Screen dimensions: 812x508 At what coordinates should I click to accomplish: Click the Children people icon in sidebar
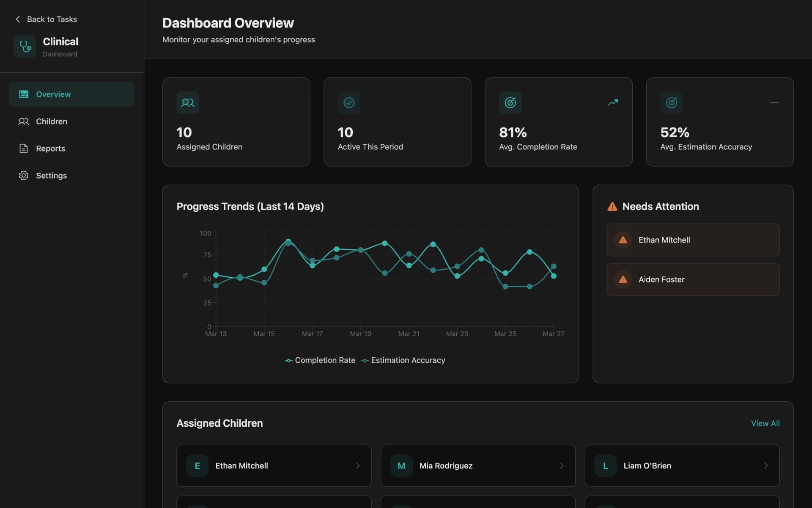tap(24, 121)
